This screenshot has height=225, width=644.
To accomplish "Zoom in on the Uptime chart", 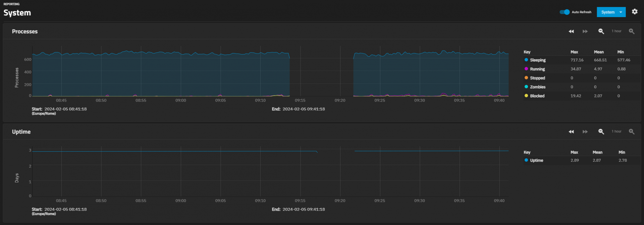I will [632, 131].
